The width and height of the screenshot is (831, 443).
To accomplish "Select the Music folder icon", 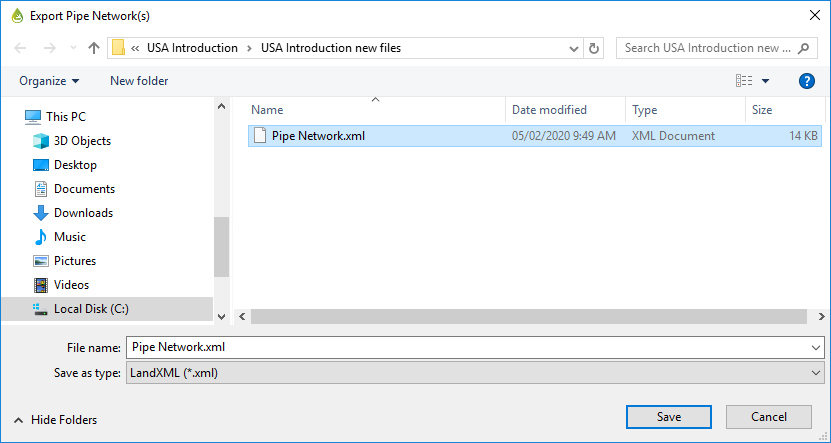I will [x=41, y=237].
